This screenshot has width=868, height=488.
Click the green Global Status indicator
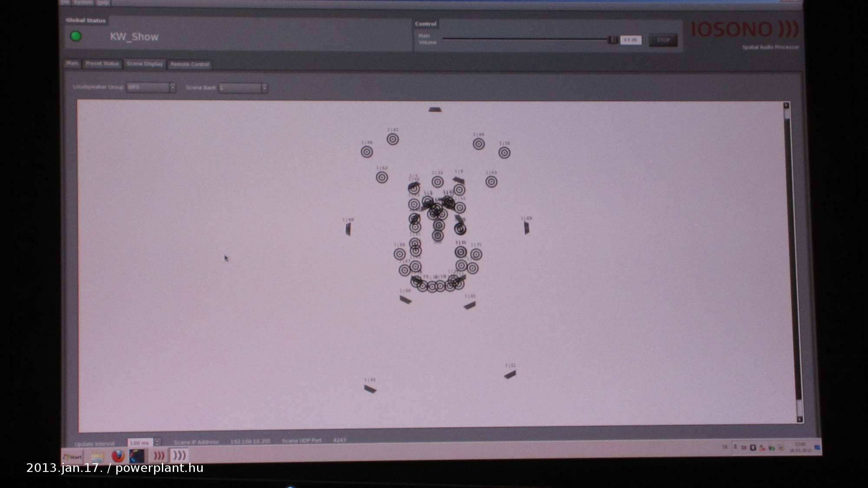point(76,36)
